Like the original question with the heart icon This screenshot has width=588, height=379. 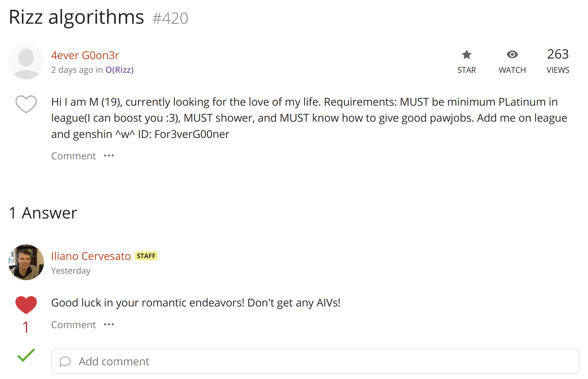26,104
